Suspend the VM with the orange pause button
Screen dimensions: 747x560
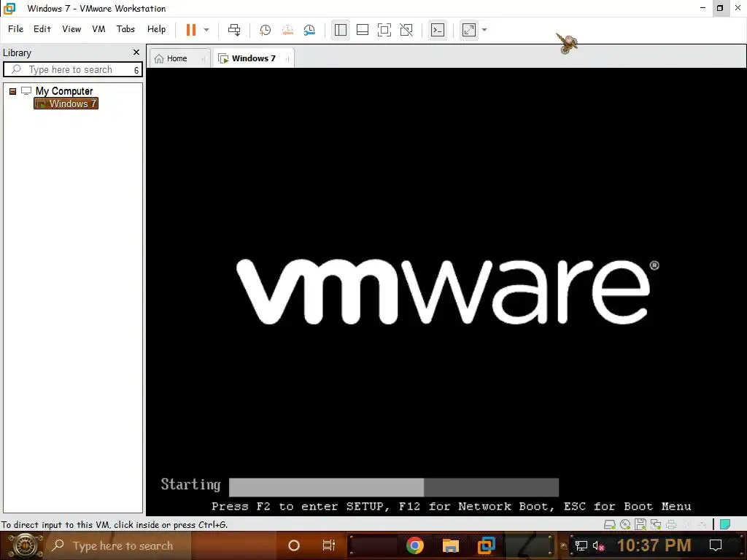point(191,29)
